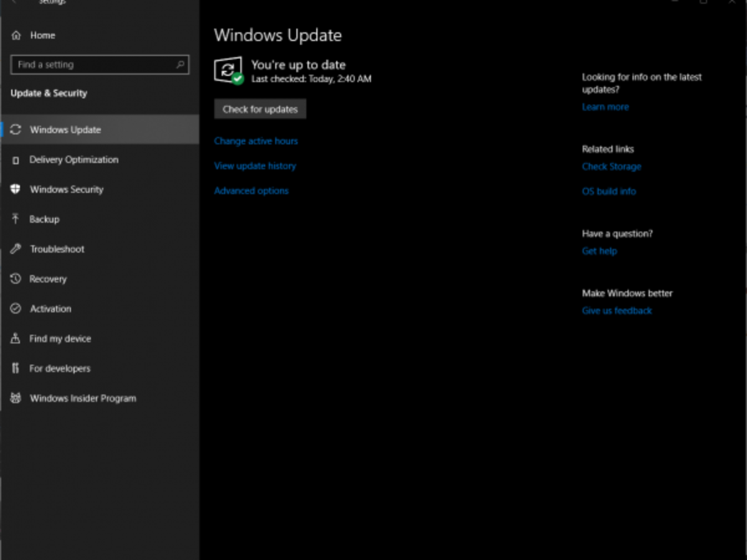Focus the Find a setting search box
This screenshot has width=747, height=560.
pyautogui.click(x=100, y=65)
